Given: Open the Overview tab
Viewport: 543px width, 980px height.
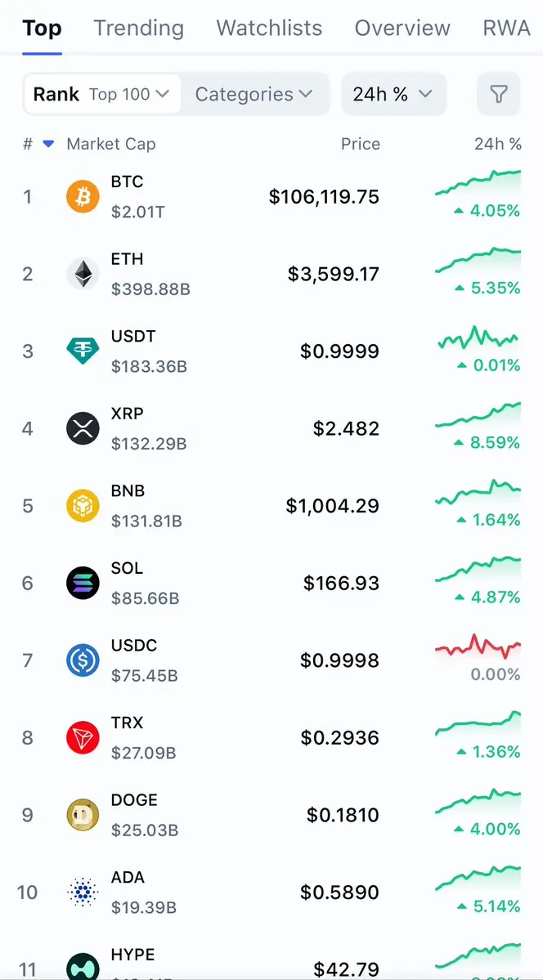Looking at the screenshot, I should (402, 28).
